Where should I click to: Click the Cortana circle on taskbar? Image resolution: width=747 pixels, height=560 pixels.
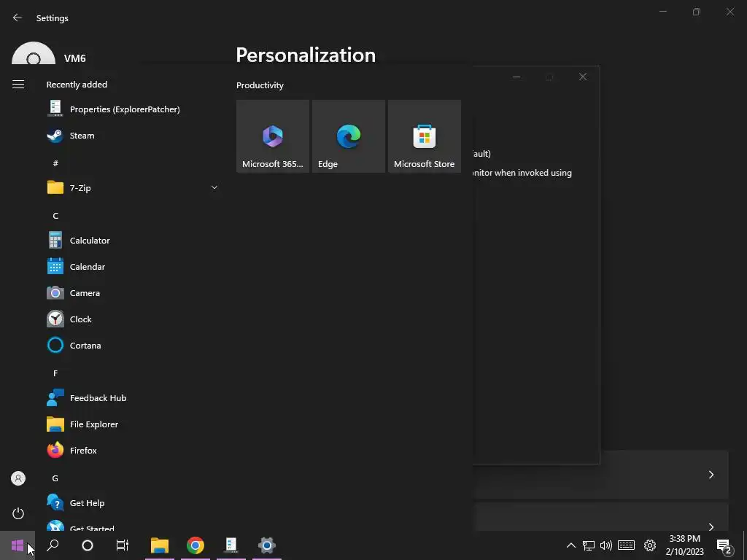pos(88,545)
